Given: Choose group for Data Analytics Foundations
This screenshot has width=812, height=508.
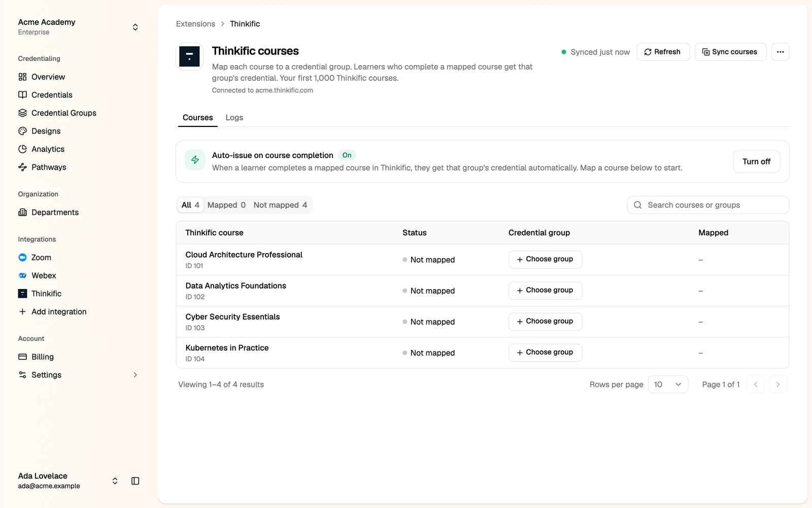Looking at the screenshot, I should click(x=545, y=291).
